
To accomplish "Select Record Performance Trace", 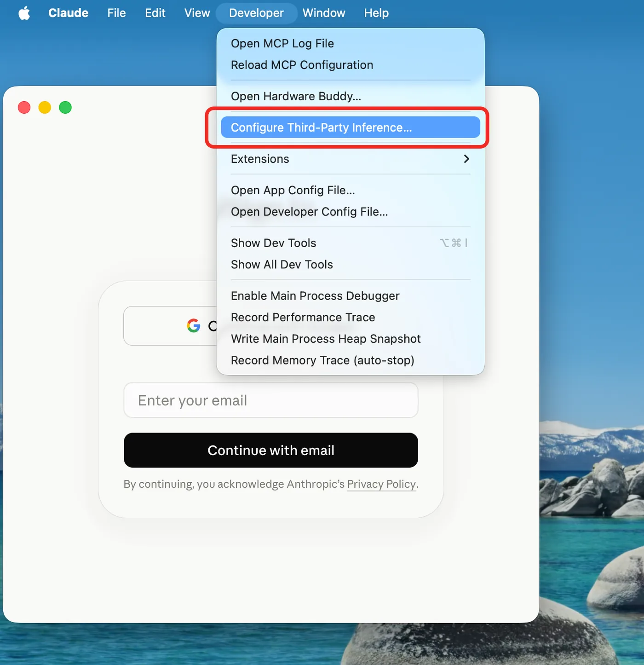I will click(x=351, y=318).
